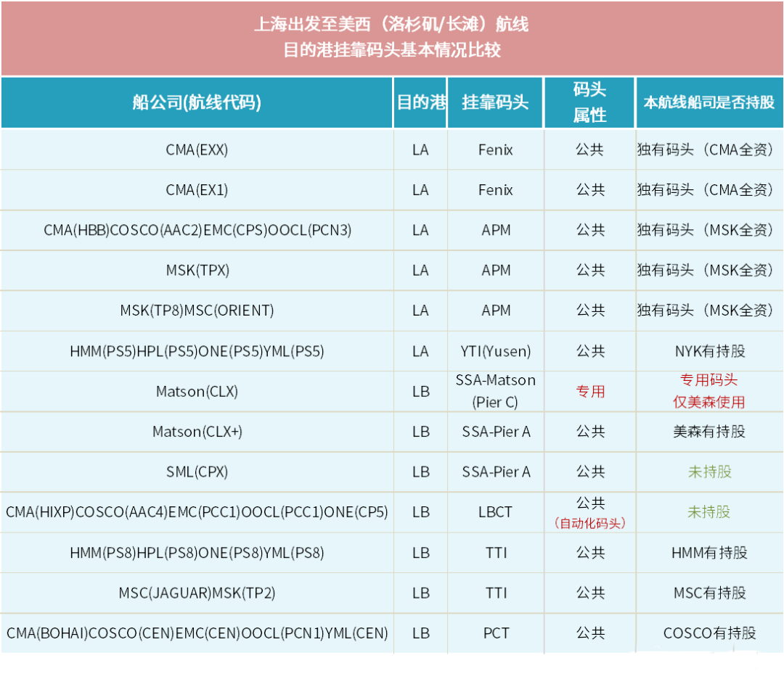Select APM in the MSK(TP8)MSC(ORIENT) row

pos(496,311)
